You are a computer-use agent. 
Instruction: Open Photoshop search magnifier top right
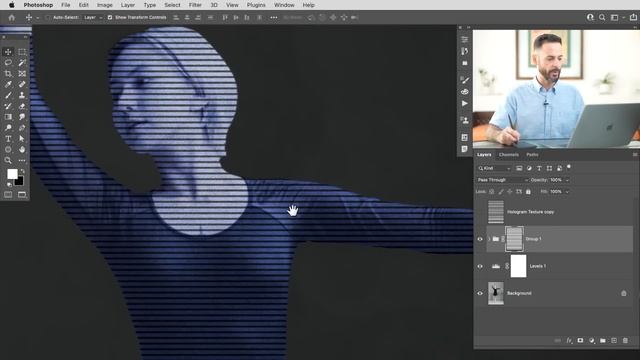(602, 18)
